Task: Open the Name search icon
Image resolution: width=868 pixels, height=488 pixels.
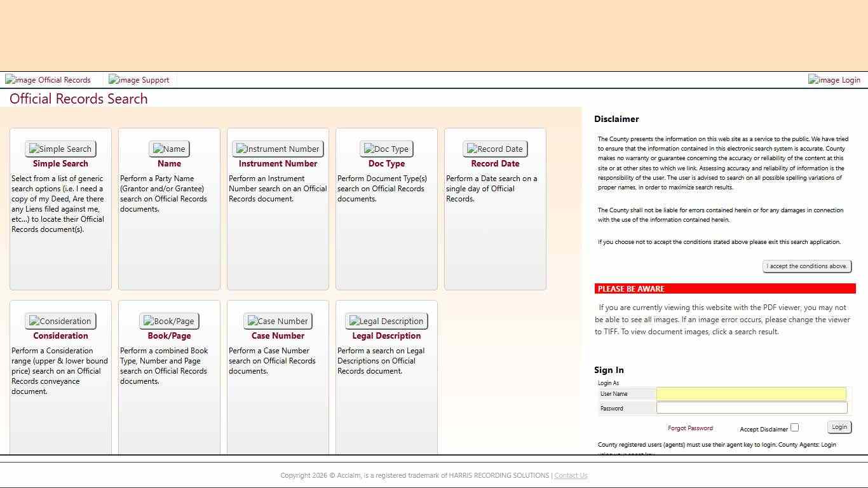Action: [x=169, y=149]
